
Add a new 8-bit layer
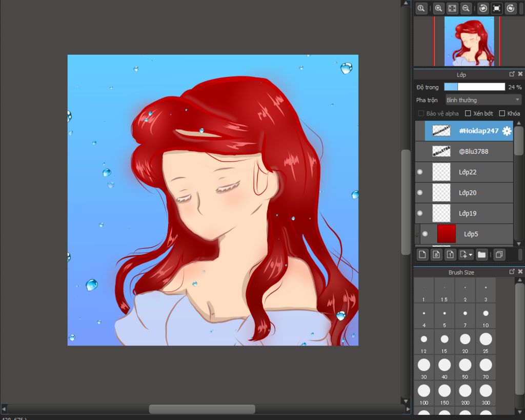436,255
